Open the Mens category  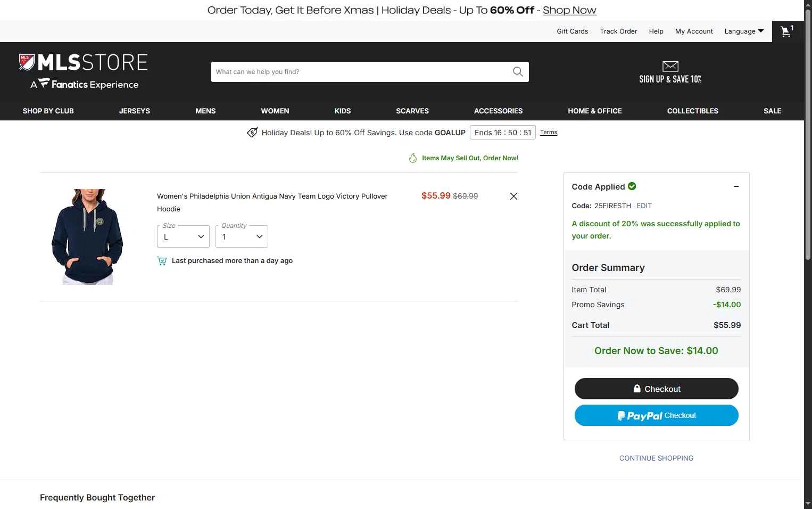(x=205, y=111)
